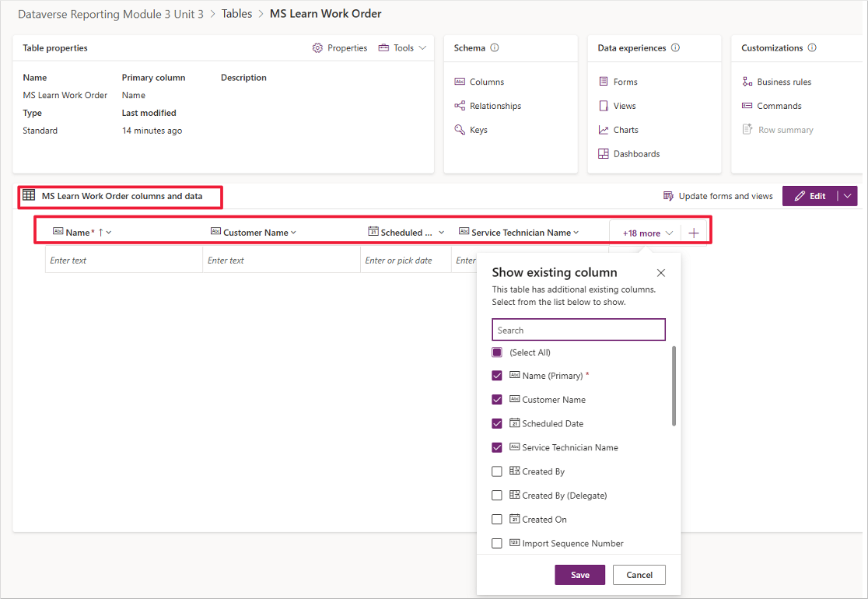View Keys in the Schema panel

tap(477, 129)
